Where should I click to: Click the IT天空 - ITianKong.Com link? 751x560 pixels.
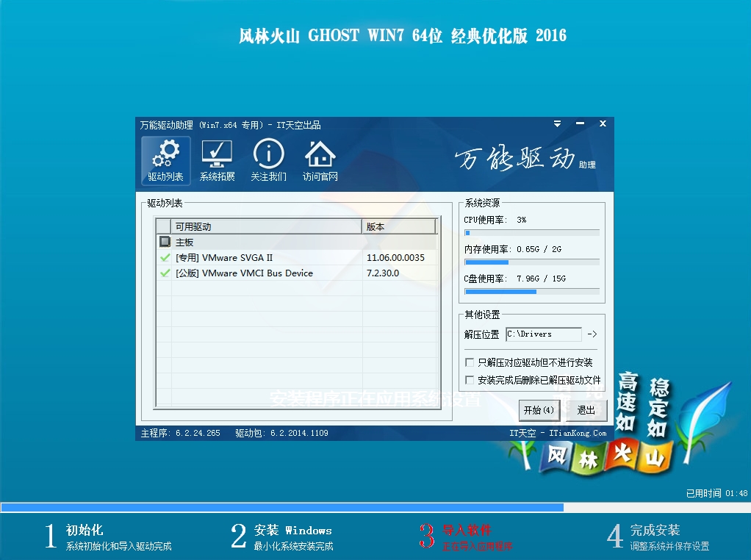tap(558, 433)
